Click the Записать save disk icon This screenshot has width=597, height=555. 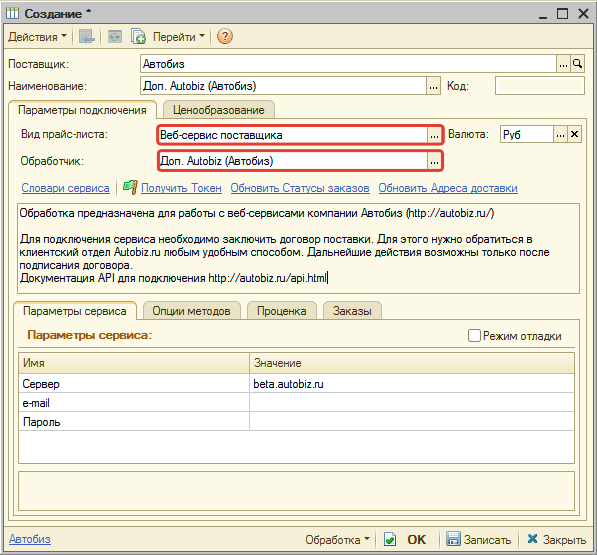pos(453,539)
